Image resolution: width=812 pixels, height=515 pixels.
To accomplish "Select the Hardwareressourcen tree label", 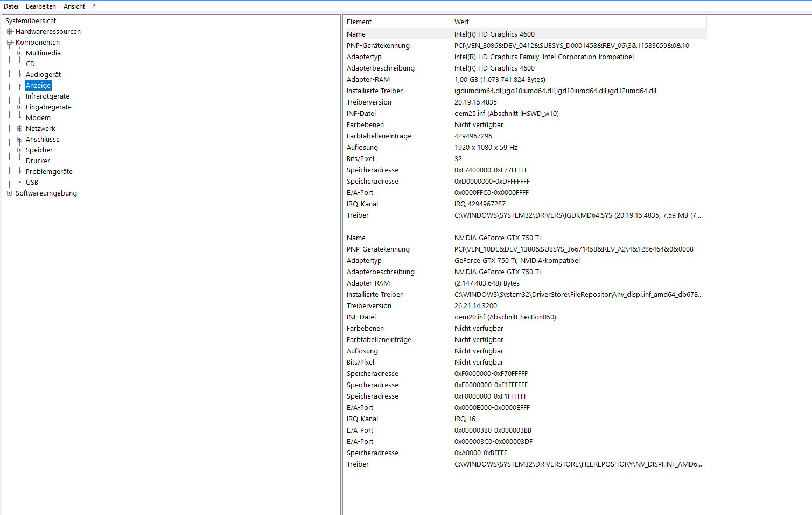I will [48, 32].
